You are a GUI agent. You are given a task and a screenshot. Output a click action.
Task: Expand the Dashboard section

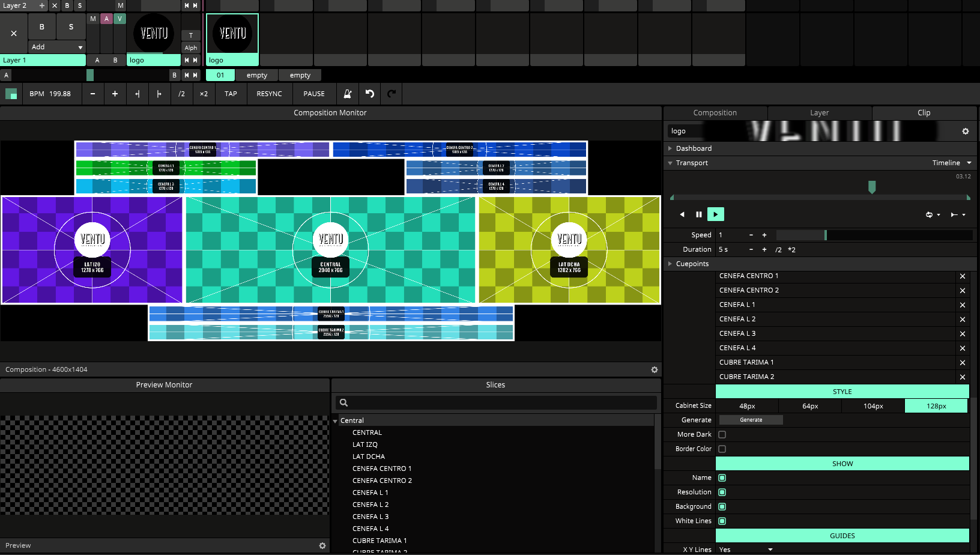(x=670, y=148)
